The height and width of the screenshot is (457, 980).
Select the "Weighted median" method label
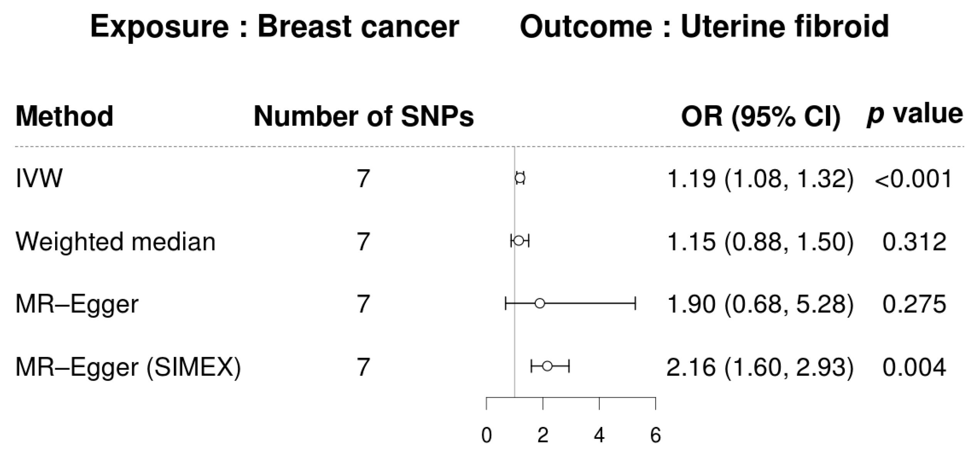tap(115, 242)
